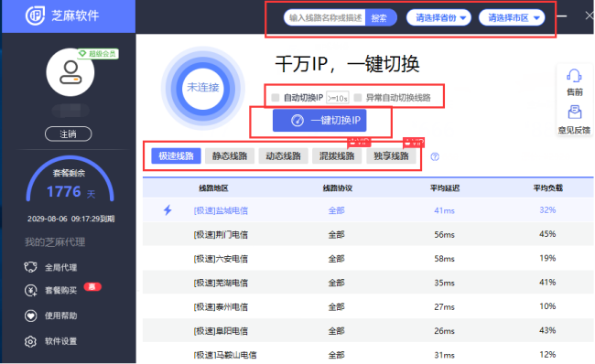Click the user avatar icon
595x364 pixels.
click(70, 72)
